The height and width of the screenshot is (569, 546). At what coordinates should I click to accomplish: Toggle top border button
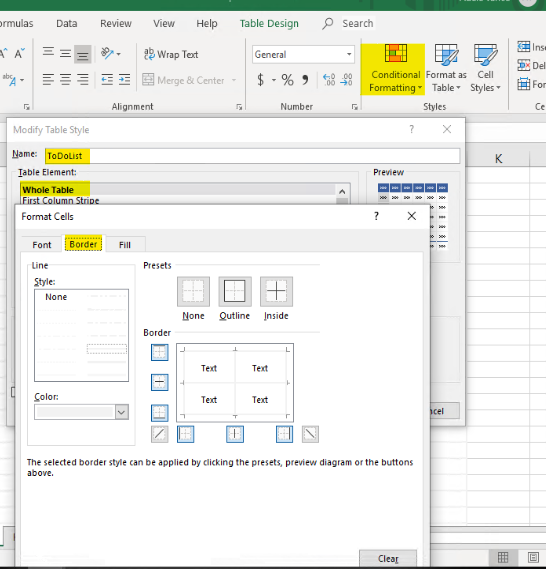tap(160, 352)
